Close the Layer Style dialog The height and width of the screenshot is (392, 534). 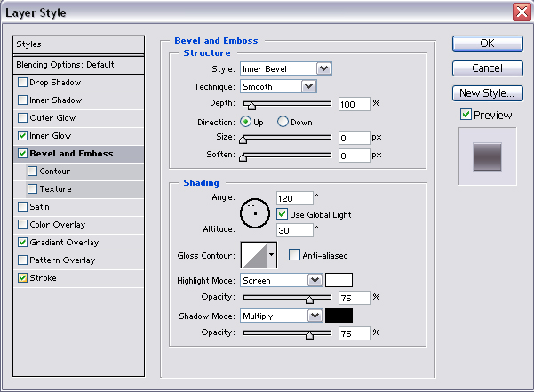click(x=522, y=12)
